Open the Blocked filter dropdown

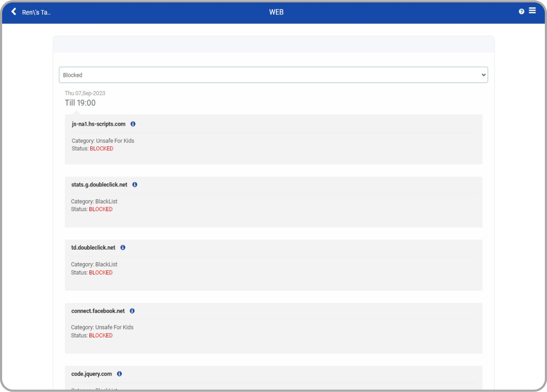click(273, 75)
